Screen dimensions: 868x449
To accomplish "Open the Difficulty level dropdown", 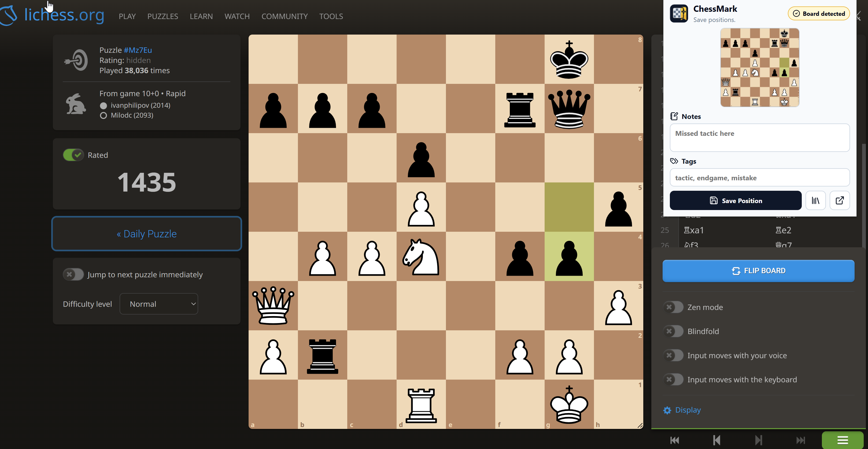I will click(x=159, y=304).
